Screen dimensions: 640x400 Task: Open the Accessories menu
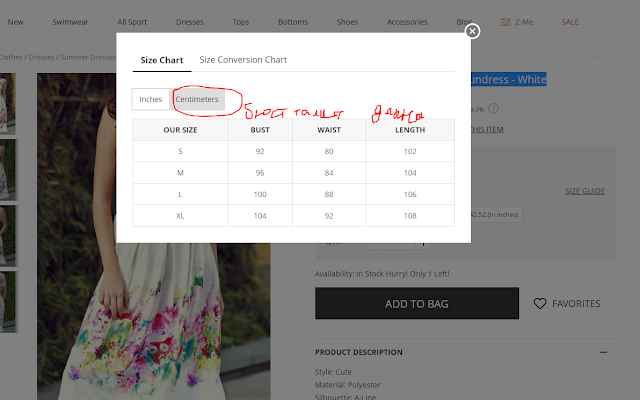[x=407, y=22]
